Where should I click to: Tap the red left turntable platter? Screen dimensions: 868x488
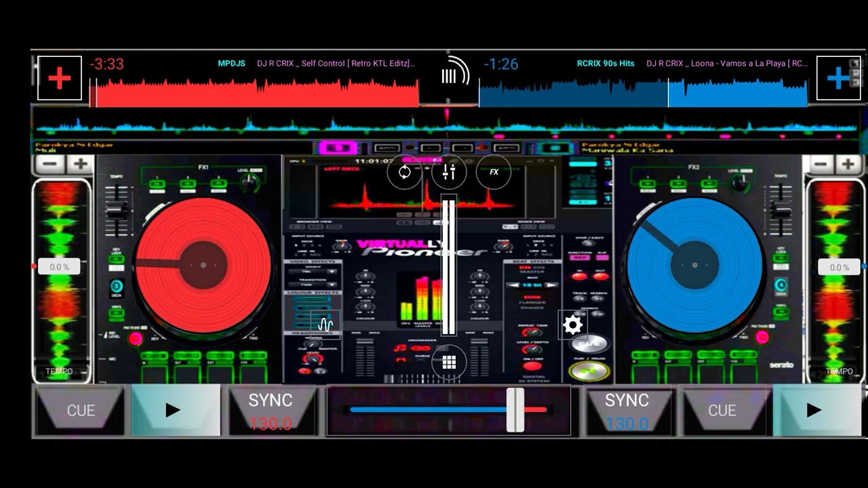point(203,265)
